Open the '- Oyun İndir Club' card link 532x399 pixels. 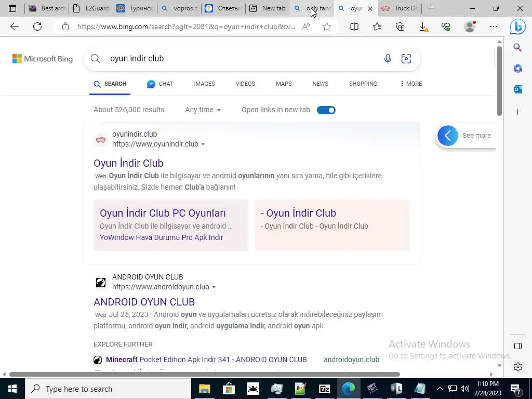[298, 213]
